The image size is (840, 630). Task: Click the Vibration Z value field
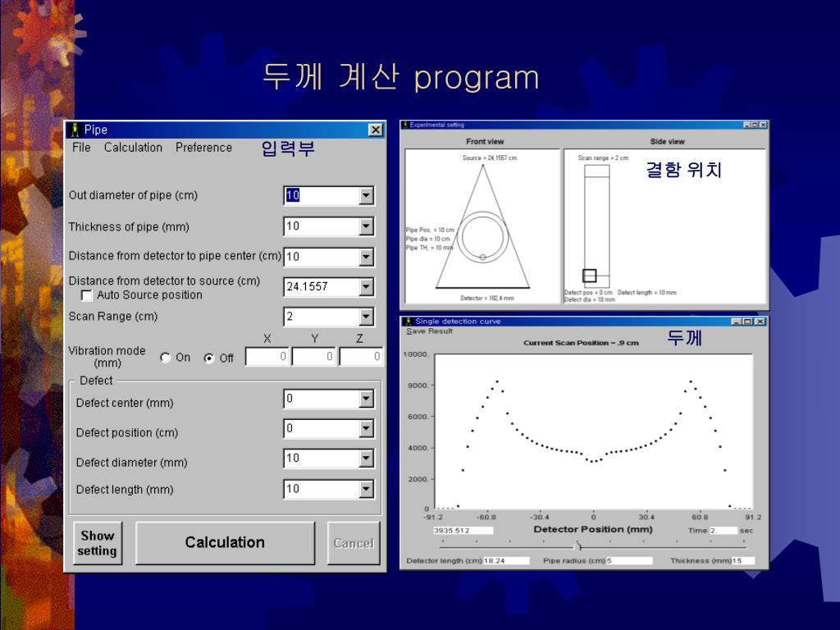click(x=361, y=357)
